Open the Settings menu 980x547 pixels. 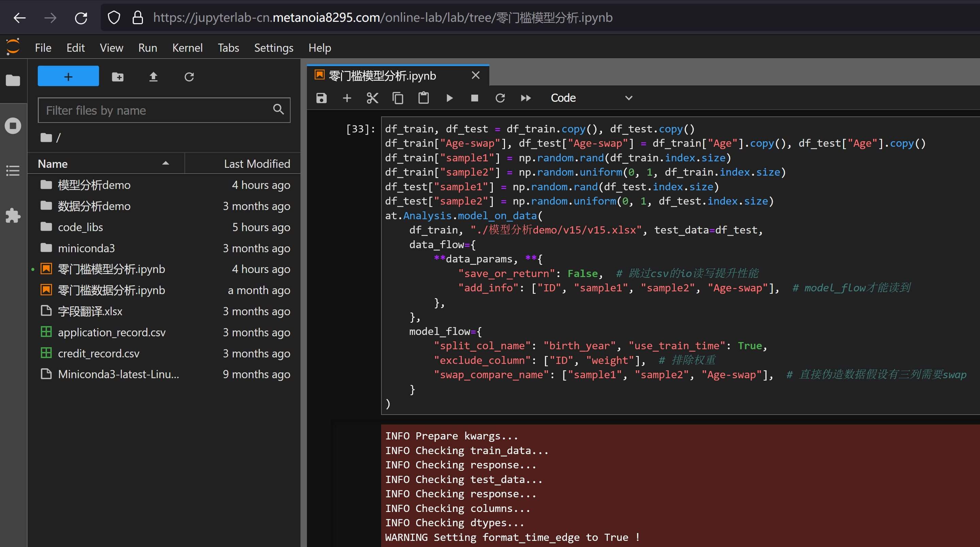point(274,48)
